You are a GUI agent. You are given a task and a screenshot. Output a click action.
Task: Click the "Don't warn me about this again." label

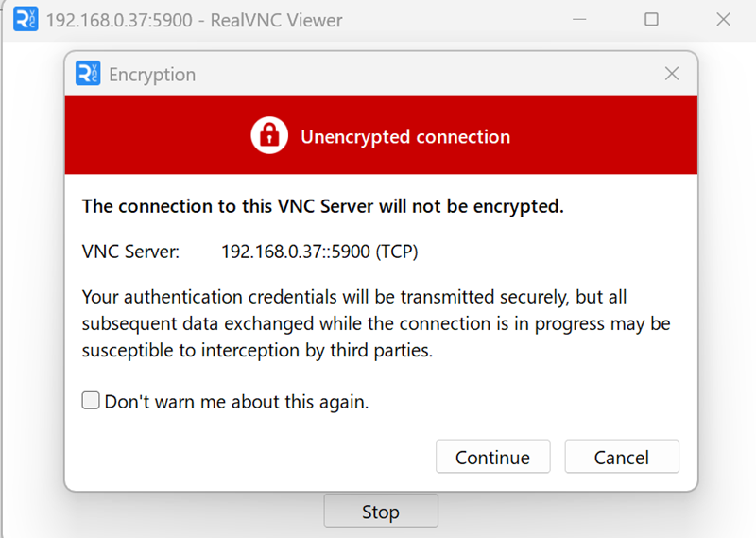coord(236,402)
